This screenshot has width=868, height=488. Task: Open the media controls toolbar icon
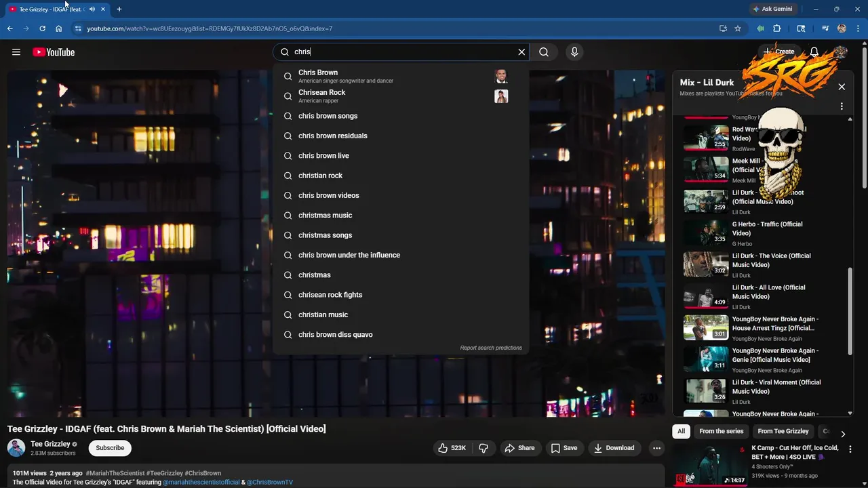[x=825, y=28]
